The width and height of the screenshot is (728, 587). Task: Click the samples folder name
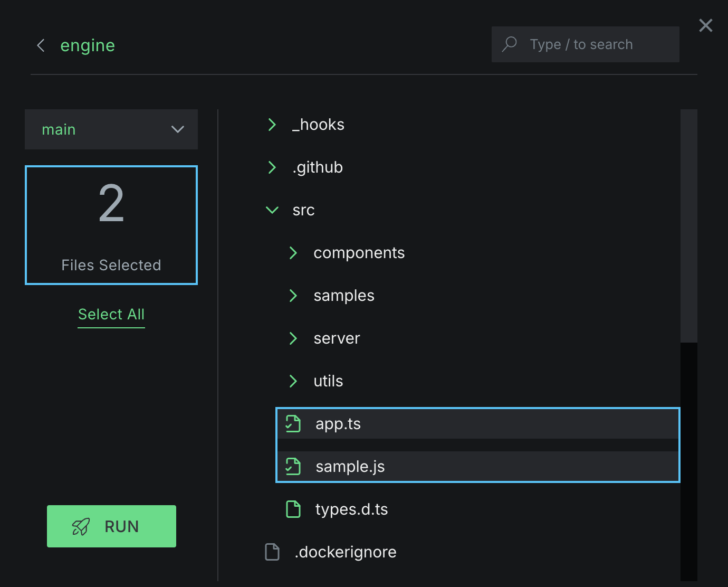(x=344, y=296)
